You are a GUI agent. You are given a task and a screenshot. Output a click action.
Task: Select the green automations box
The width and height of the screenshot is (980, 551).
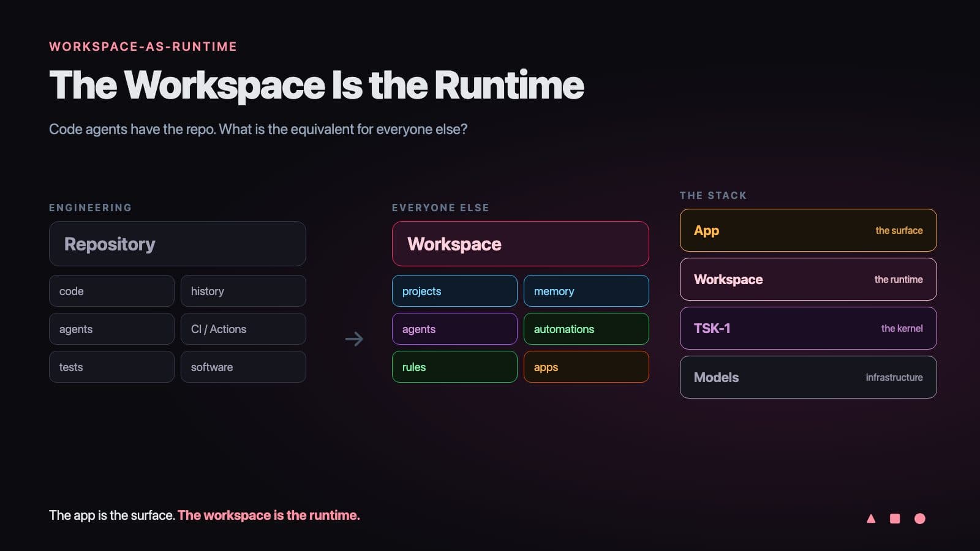(x=586, y=329)
